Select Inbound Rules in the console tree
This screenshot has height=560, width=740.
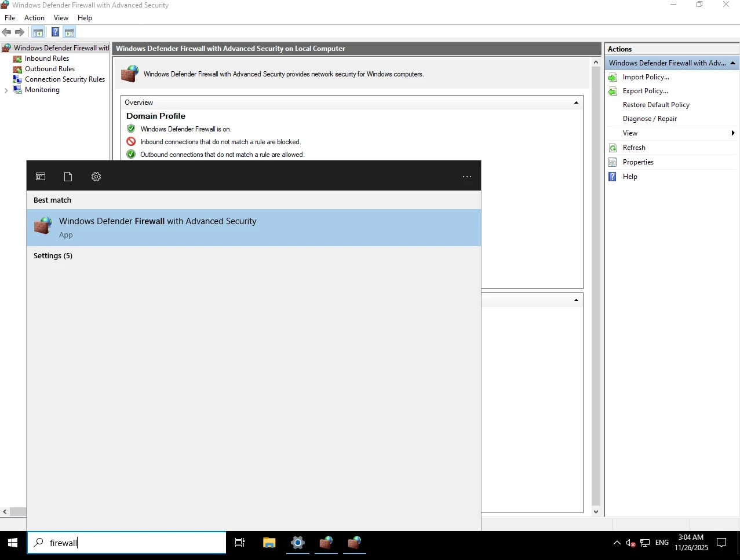(x=47, y=58)
